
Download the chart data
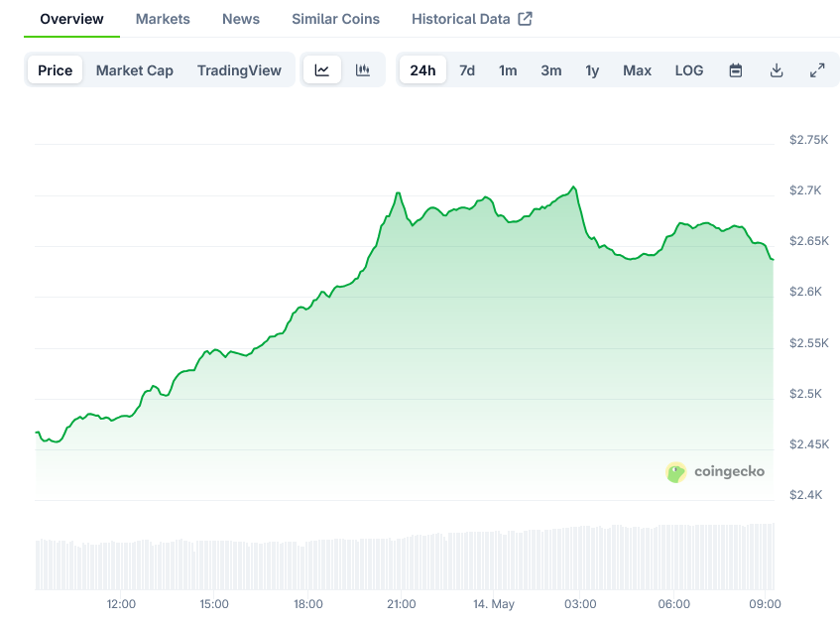pyautogui.click(x=777, y=70)
